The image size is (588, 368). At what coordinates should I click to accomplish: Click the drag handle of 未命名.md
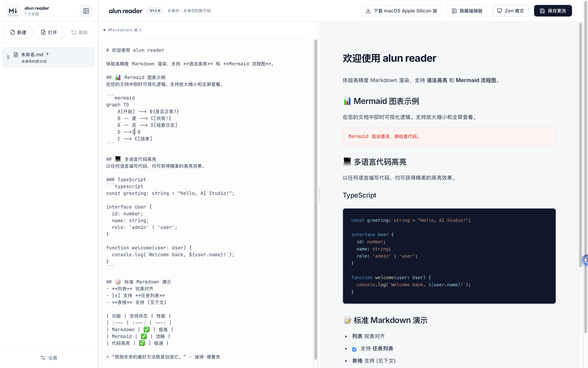point(8,57)
